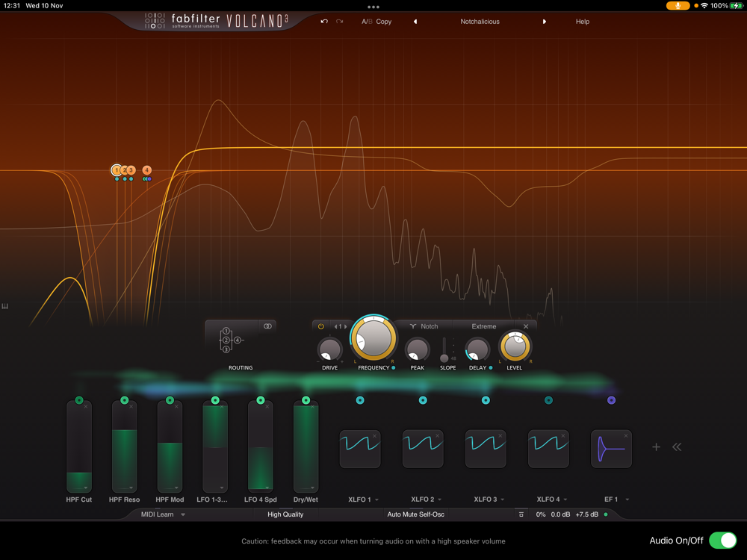Click the Level knob

[x=515, y=346]
